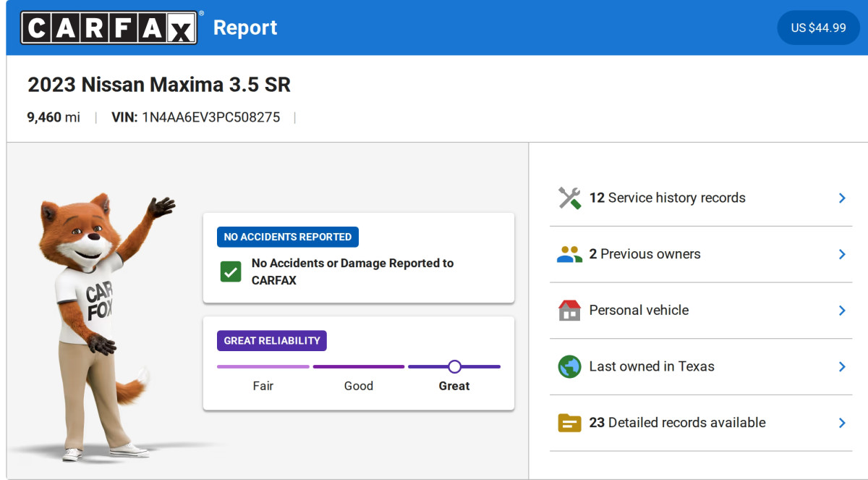The width and height of the screenshot is (868, 480).
Task: Open 12 Service history records link
Action: coord(667,198)
